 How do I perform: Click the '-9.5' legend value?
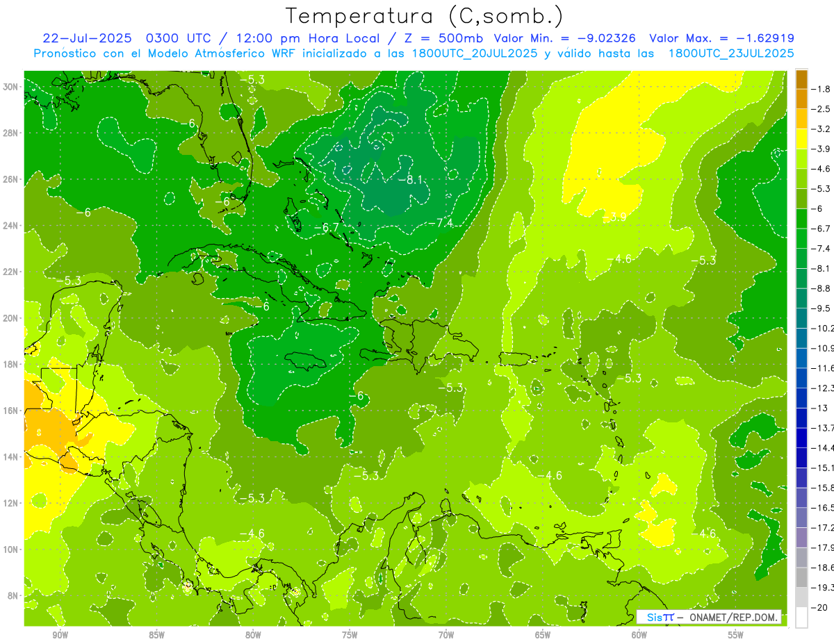[x=822, y=308]
